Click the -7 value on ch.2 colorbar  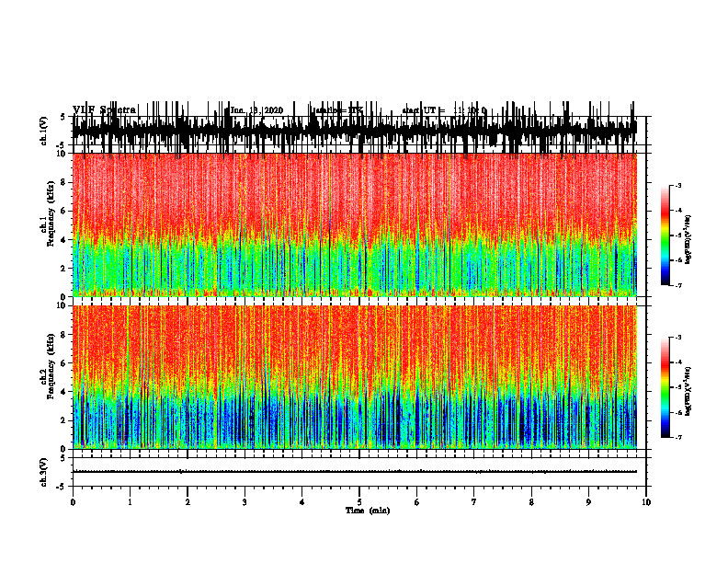(677, 438)
